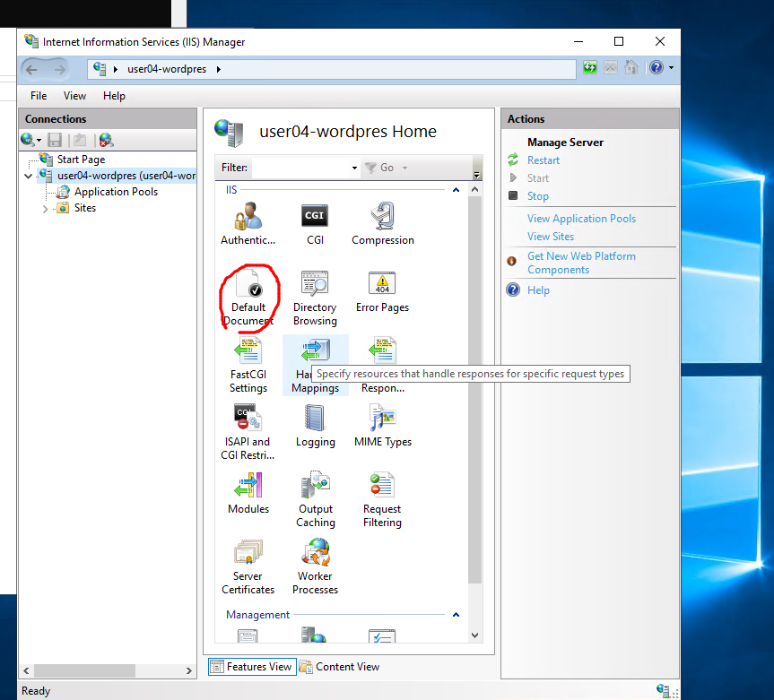774x700 pixels.
Task: Select Application Pools tree node
Action: coord(116,192)
